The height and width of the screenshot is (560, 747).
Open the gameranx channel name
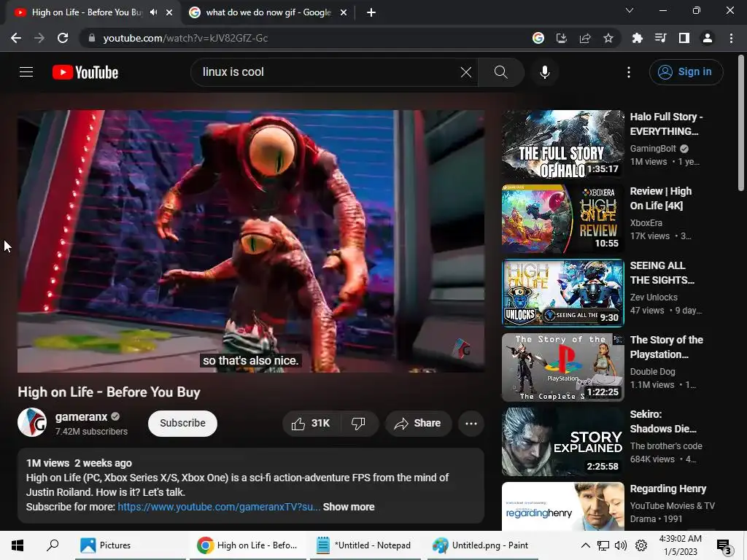82,416
